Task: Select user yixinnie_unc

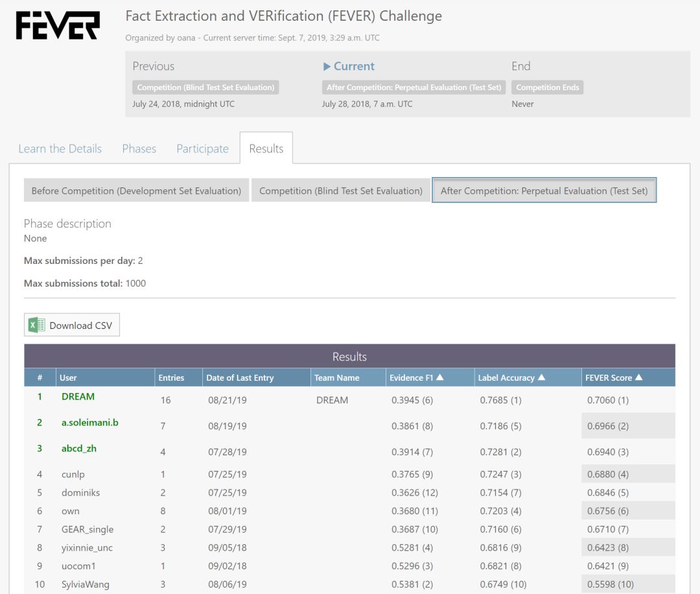Action: (x=87, y=547)
